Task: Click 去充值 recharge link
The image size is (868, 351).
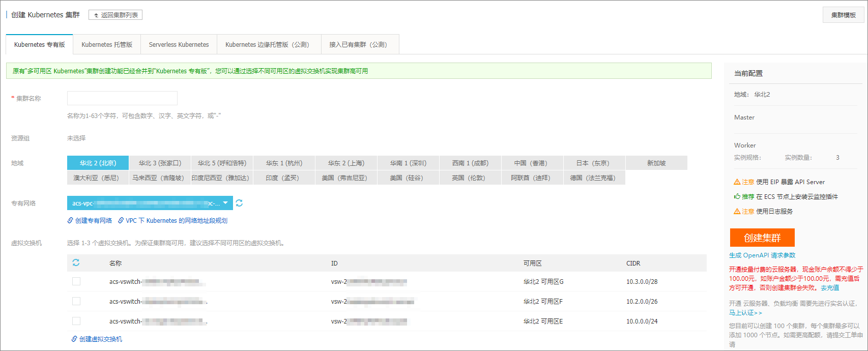Action: (830, 287)
